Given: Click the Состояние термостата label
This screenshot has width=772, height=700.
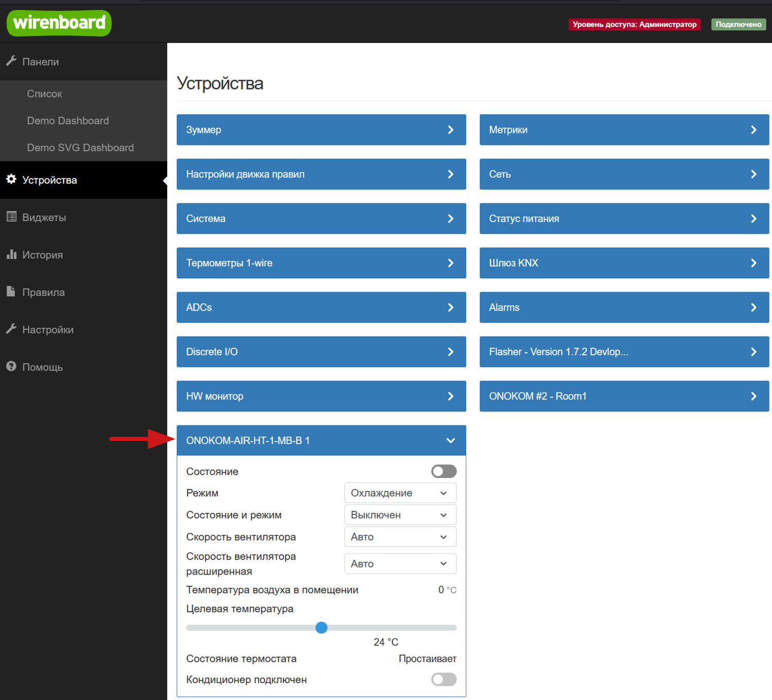Looking at the screenshot, I should (241, 659).
